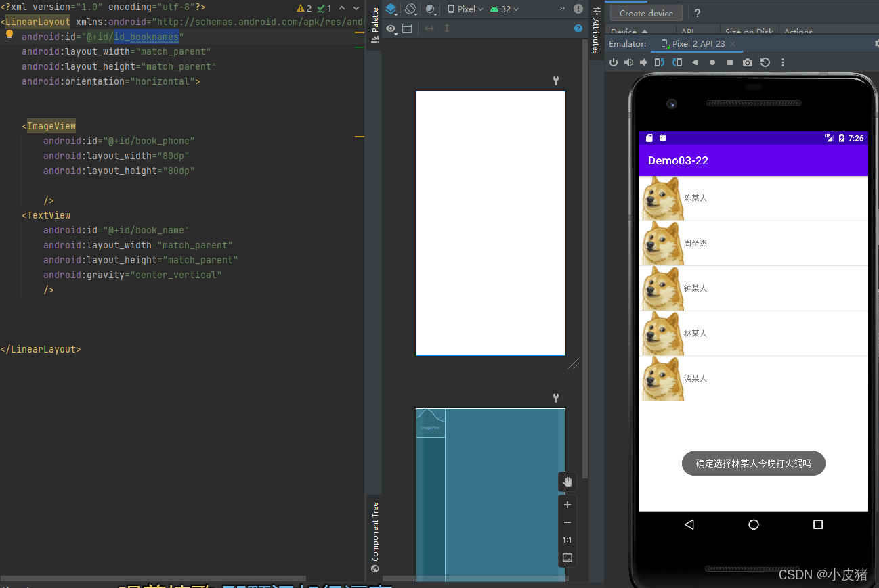Open the emulator snapshots icon
This screenshot has width=879, height=588.
765,62
